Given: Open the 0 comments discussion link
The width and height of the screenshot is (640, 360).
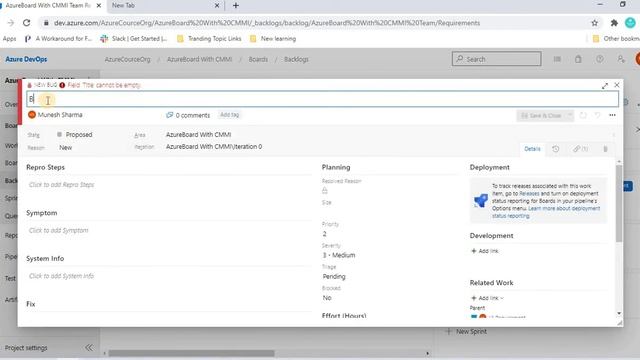Looking at the screenshot, I should click(x=188, y=115).
